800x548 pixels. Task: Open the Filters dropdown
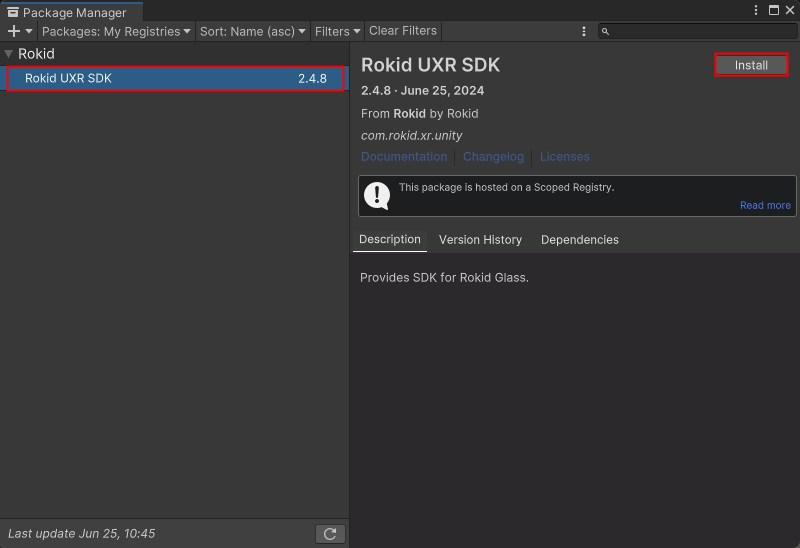pyautogui.click(x=337, y=32)
